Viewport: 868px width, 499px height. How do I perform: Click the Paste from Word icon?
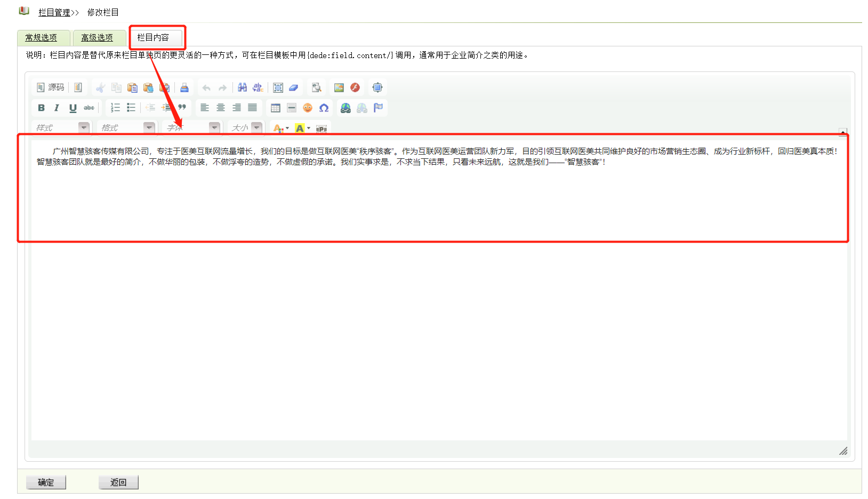coord(164,87)
